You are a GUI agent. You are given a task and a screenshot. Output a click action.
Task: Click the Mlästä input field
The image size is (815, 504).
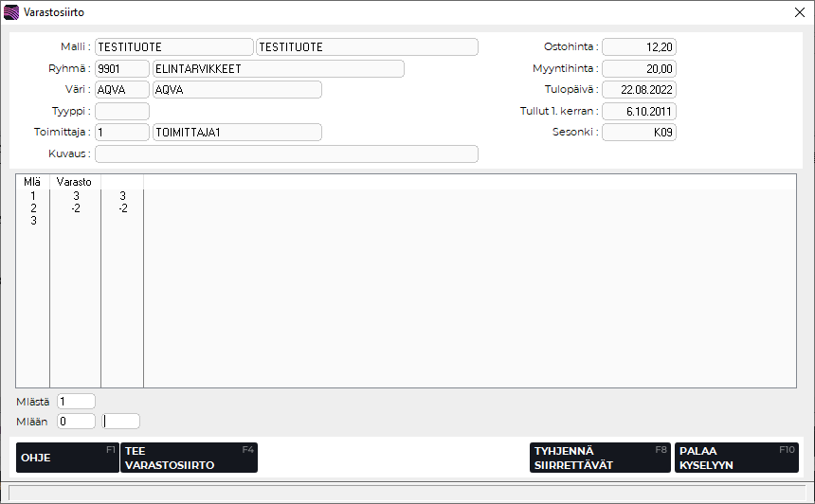pos(76,402)
